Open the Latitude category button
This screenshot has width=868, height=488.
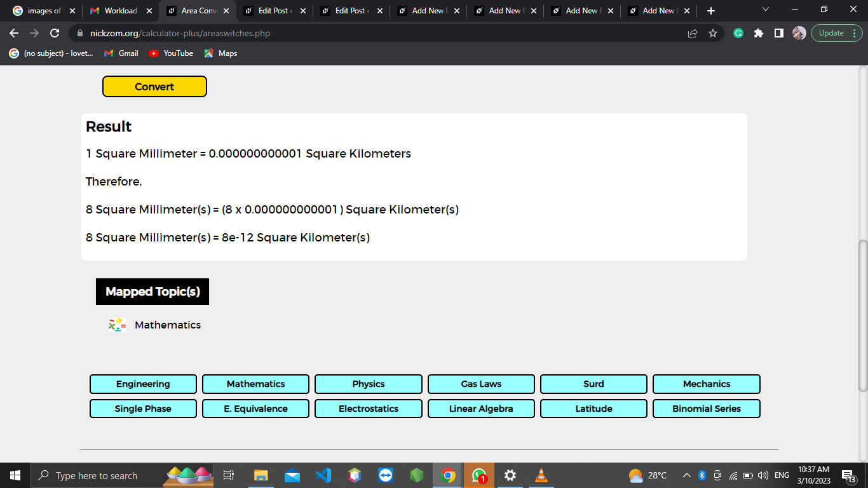pos(593,409)
